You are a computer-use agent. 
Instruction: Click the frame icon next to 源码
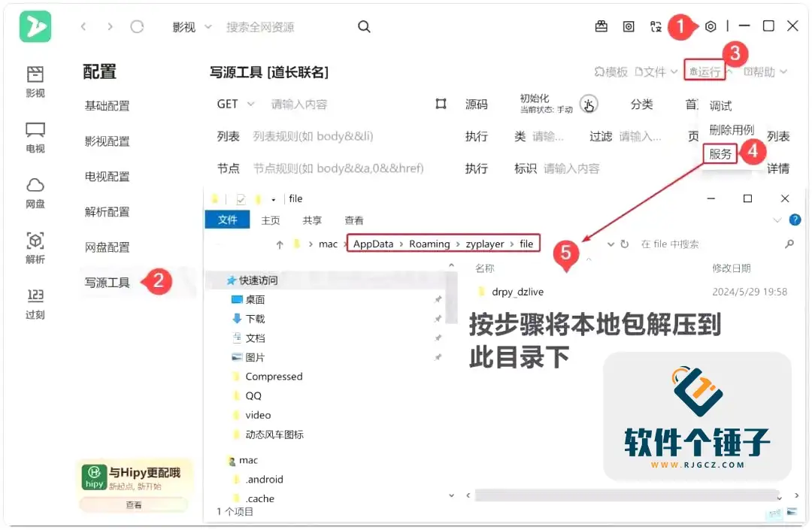click(441, 104)
